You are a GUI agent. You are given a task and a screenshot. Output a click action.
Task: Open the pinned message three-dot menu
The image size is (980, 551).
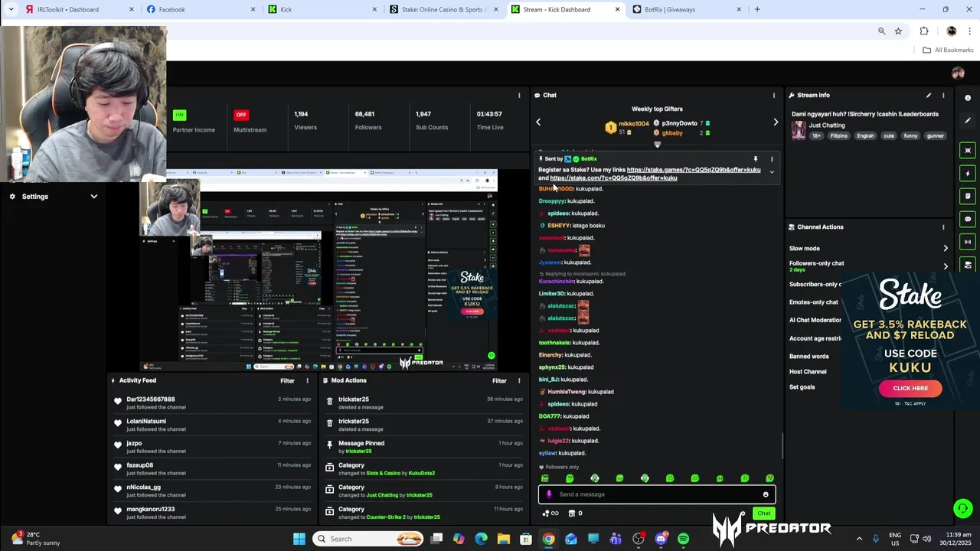772,159
